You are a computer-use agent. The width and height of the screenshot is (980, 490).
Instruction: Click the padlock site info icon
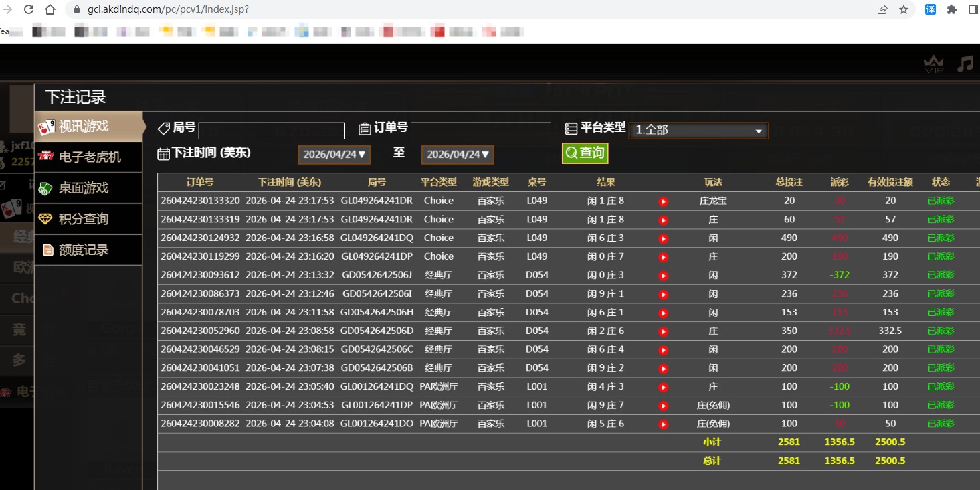76,9
